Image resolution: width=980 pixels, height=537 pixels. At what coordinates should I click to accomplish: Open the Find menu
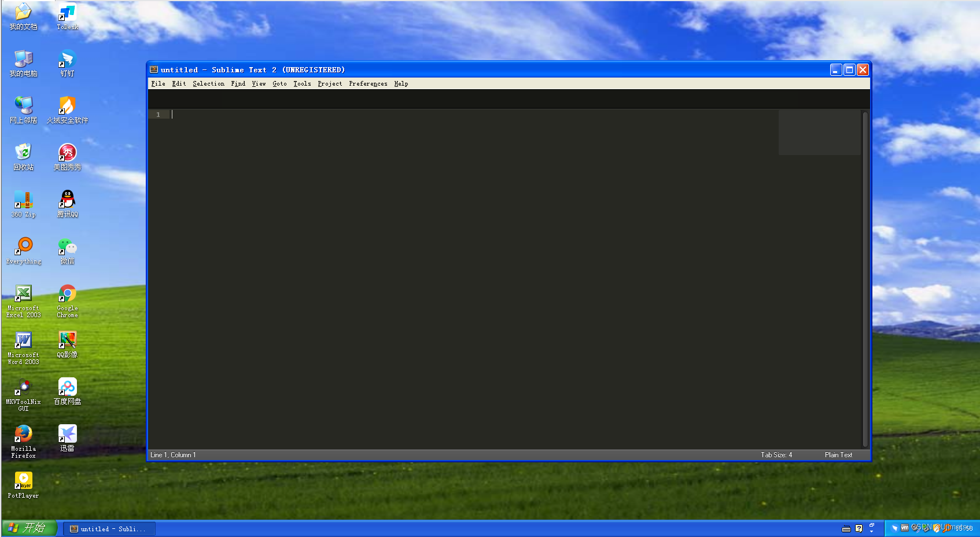point(238,83)
